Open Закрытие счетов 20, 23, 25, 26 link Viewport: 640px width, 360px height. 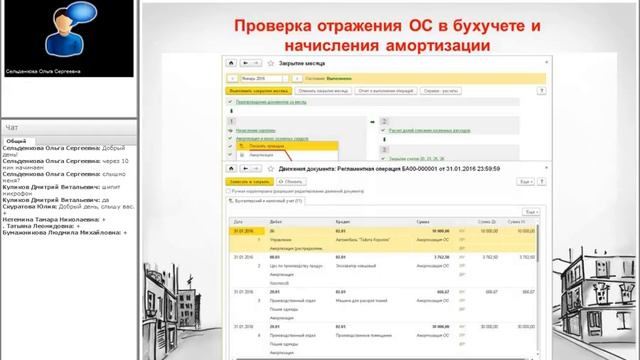416,158
